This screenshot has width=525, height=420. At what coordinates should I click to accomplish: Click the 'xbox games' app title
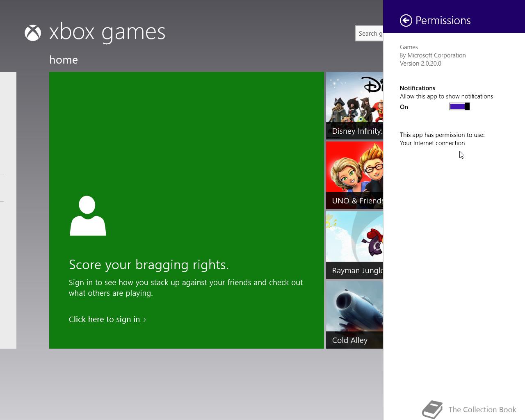tap(107, 32)
